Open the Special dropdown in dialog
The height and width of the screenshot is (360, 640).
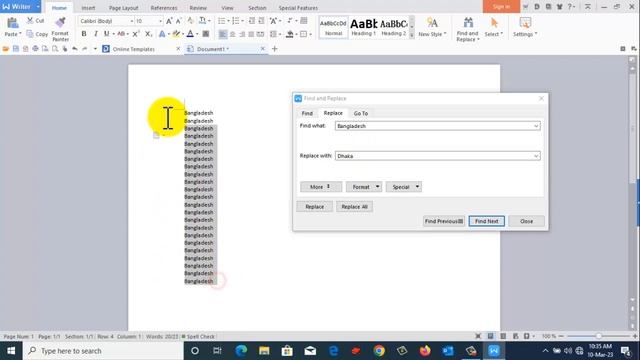[404, 187]
